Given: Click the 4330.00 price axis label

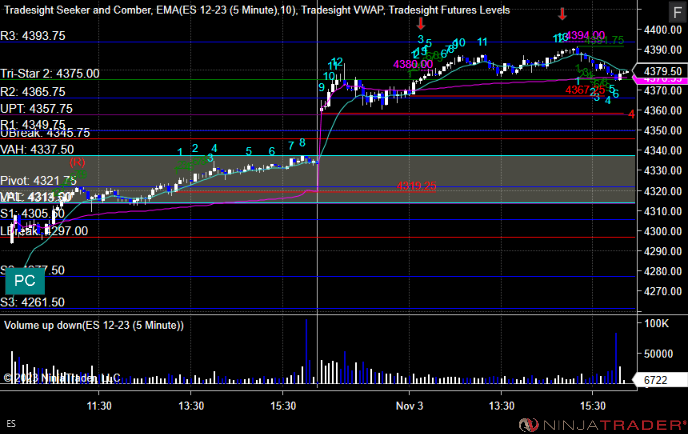Looking at the screenshot, I should pos(663,171).
